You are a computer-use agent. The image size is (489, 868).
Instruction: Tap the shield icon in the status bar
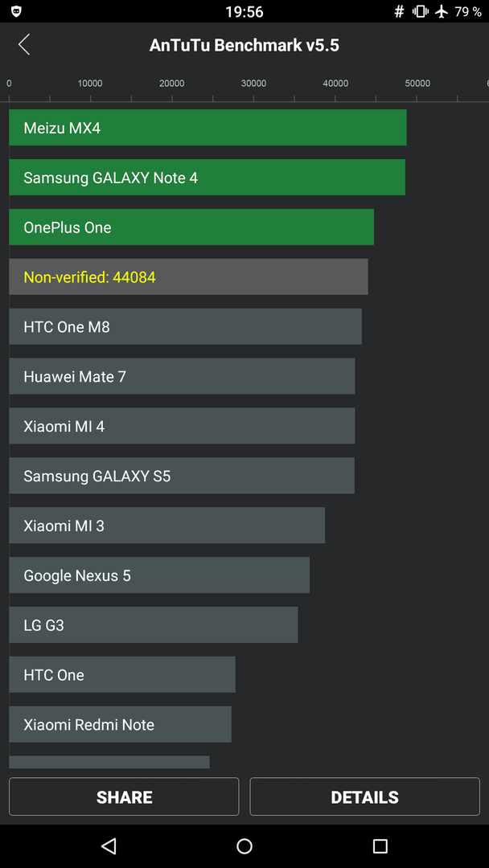click(x=16, y=11)
